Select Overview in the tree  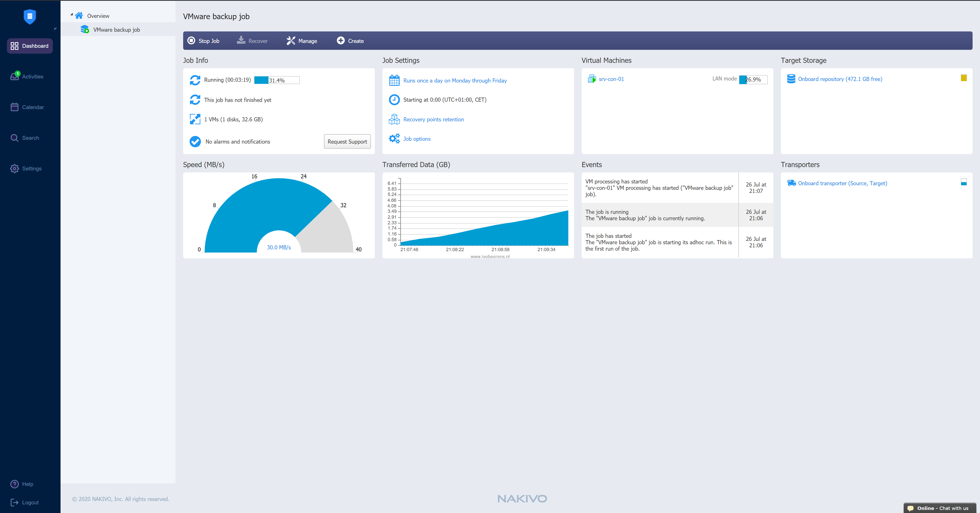[98, 16]
